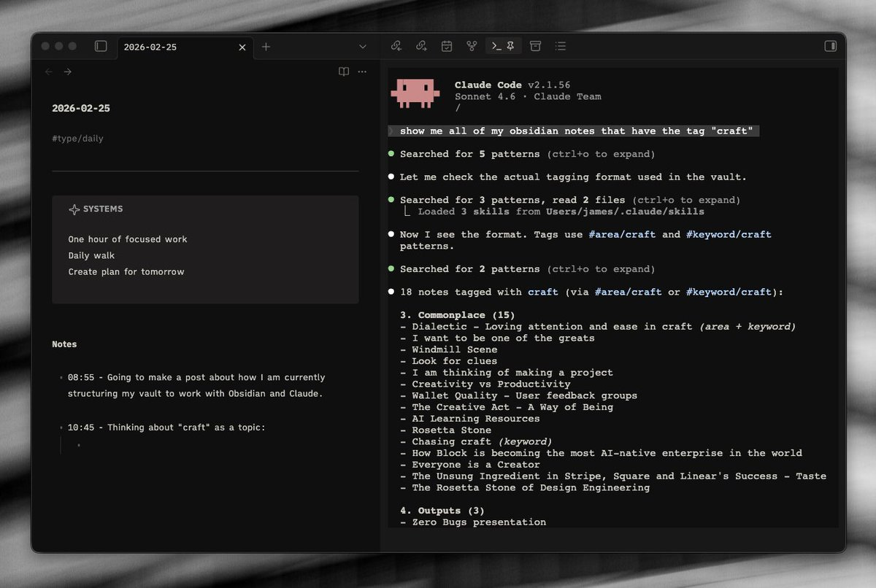Screen dimensions: 876x588
Task: Click the Claude Code pixel mascot logo
Action: click(x=415, y=93)
